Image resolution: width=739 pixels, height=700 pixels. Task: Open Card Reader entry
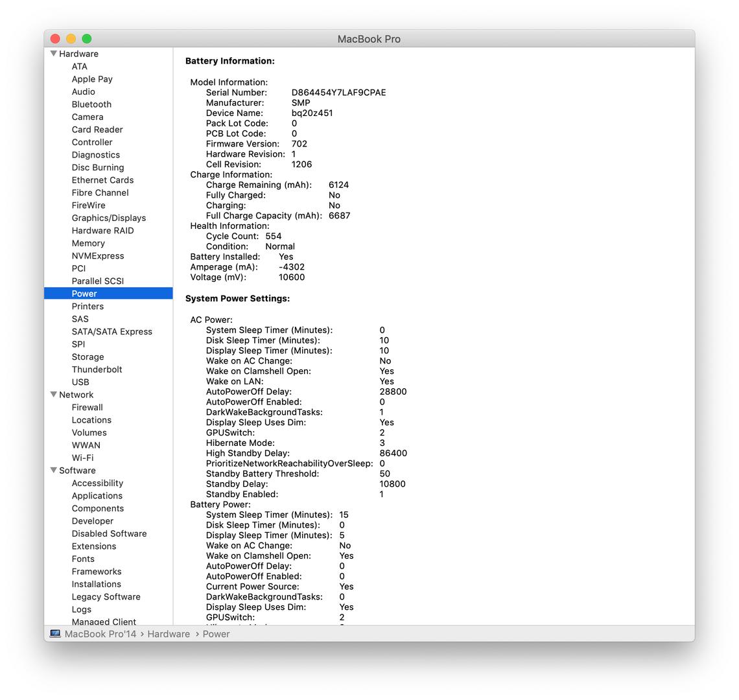[x=97, y=130]
